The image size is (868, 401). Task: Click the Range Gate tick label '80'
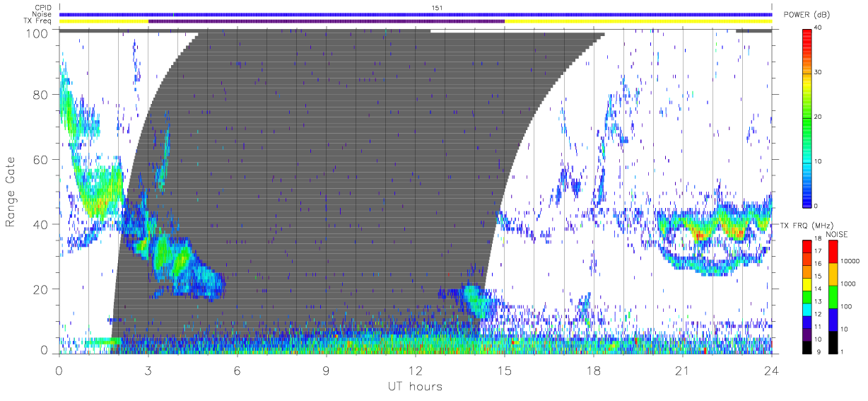pyautogui.click(x=41, y=95)
